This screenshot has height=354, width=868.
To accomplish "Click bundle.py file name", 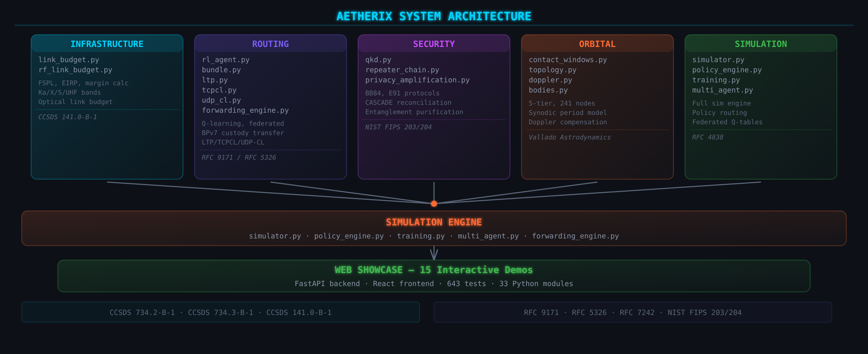I will (221, 70).
